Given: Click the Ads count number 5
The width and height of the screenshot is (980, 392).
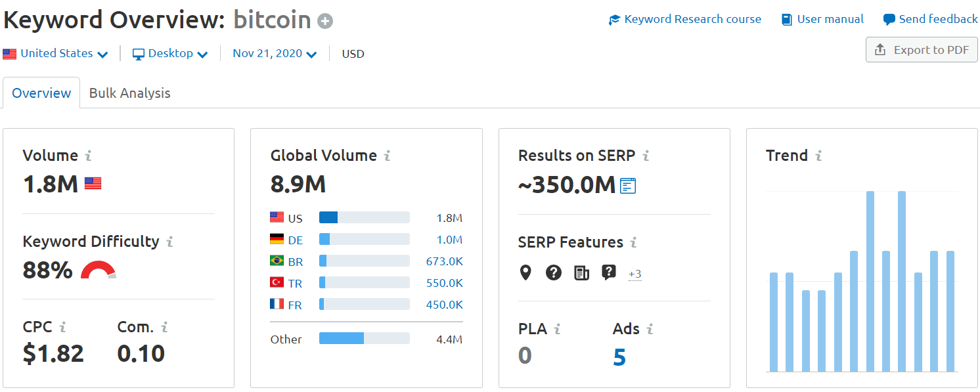Looking at the screenshot, I should [619, 357].
